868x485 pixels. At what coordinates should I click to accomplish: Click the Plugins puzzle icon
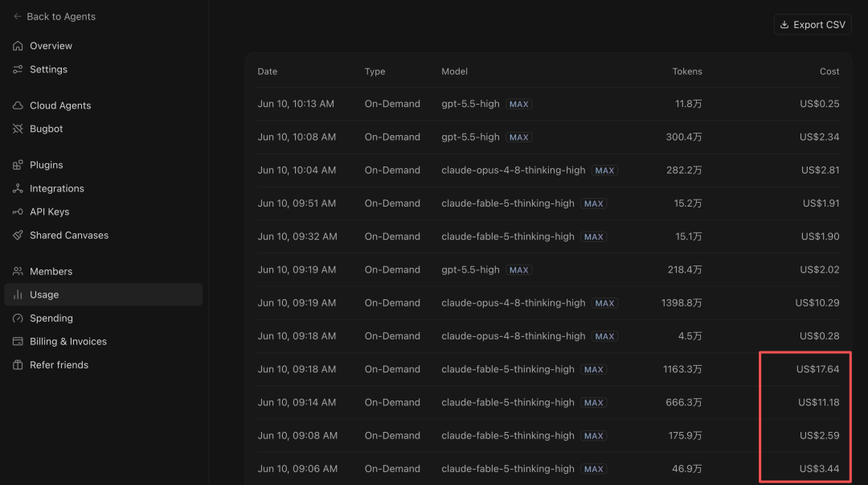pyautogui.click(x=18, y=165)
